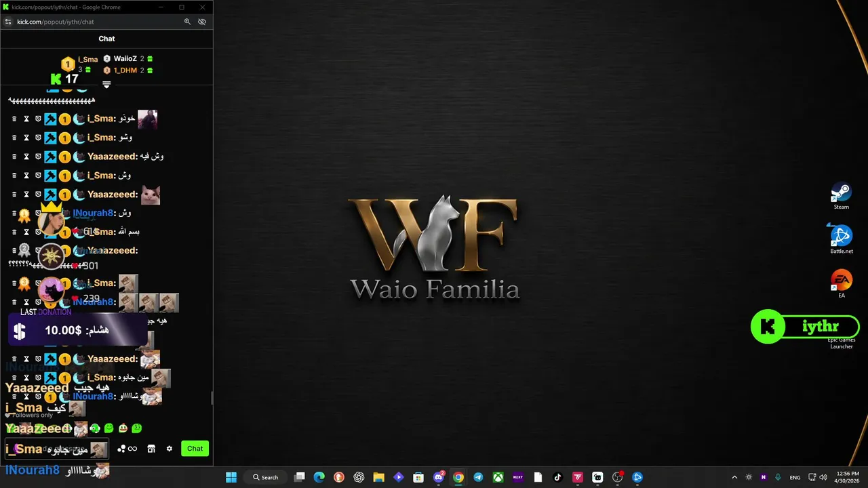Screen dimensions: 868x488
Task: Open Microsoft Store from taskbar
Action: coord(418,477)
